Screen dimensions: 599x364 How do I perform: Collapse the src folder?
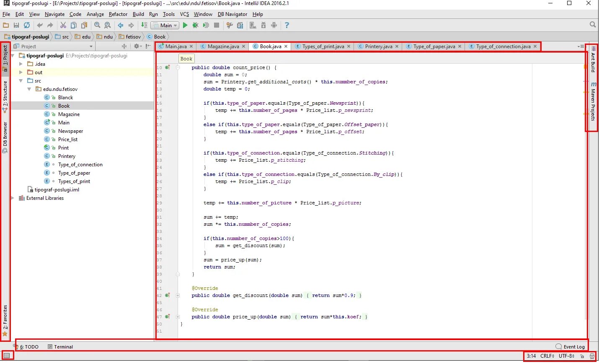pyautogui.click(x=21, y=81)
